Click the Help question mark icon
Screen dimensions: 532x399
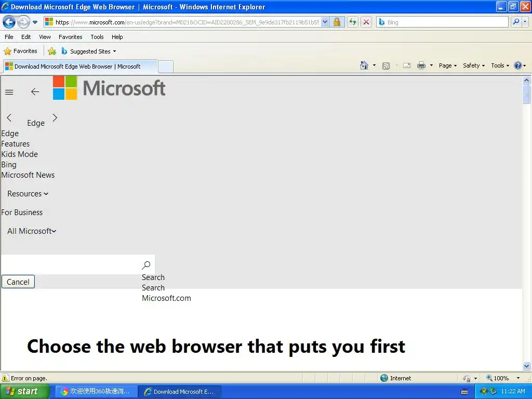click(x=518, y=65)
